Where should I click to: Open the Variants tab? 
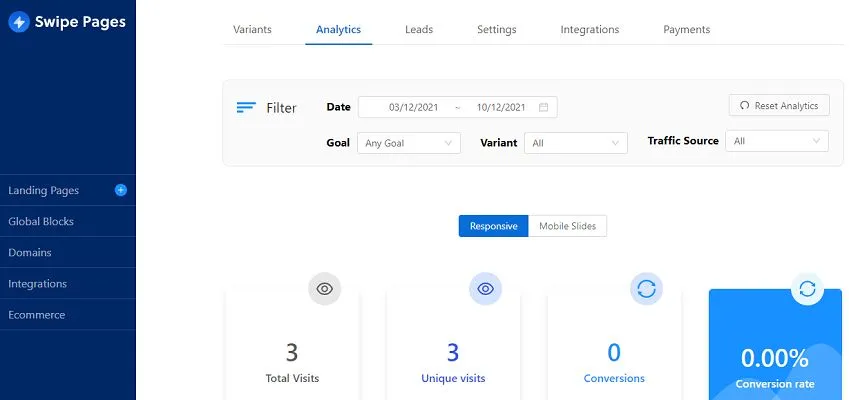click(252, 30)
